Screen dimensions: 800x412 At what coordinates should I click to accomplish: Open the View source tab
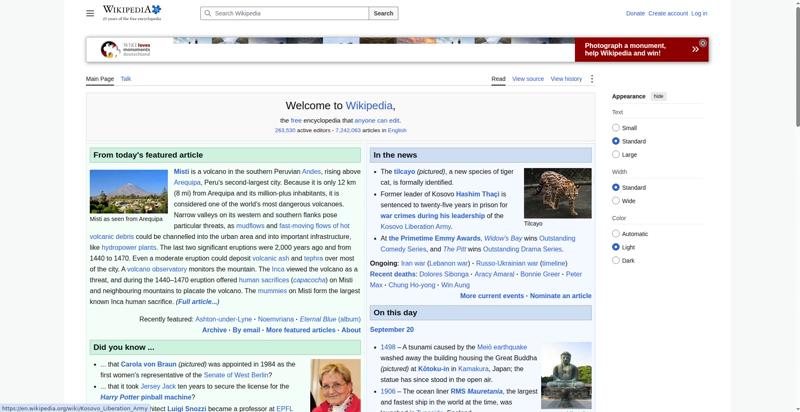click(528, 79)
